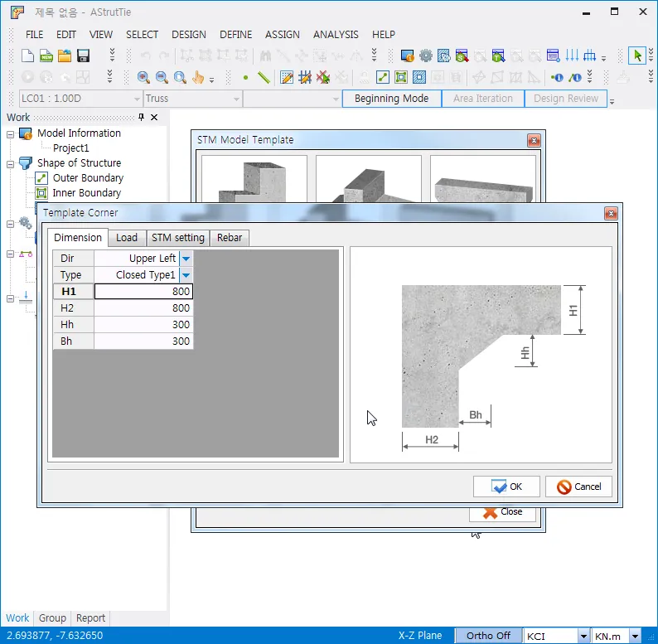Select Inner Boundary in the Work tree
The height and width of the screenshot is (644, 658).
(x=87, y=193)
